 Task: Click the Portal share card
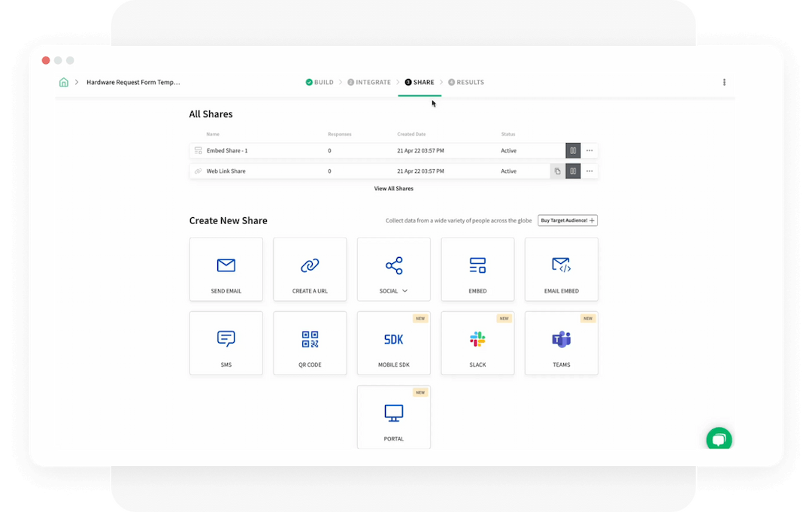[x=394, y=417]
